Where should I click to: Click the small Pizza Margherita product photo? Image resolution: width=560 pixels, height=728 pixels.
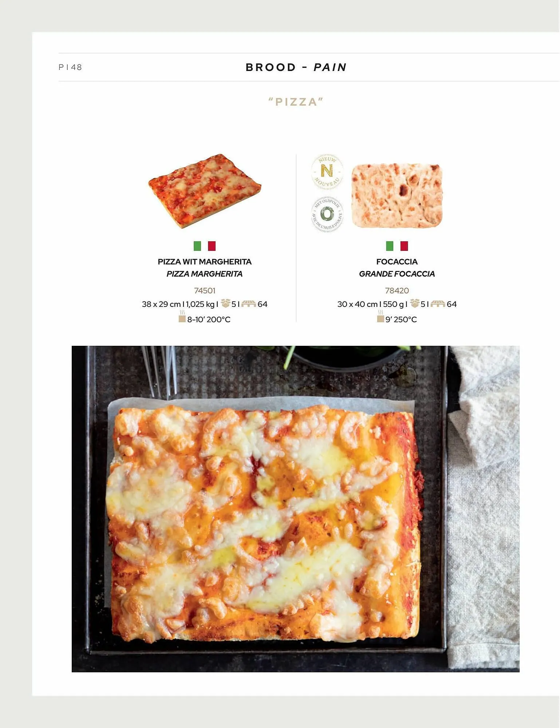tap(205, 191)
